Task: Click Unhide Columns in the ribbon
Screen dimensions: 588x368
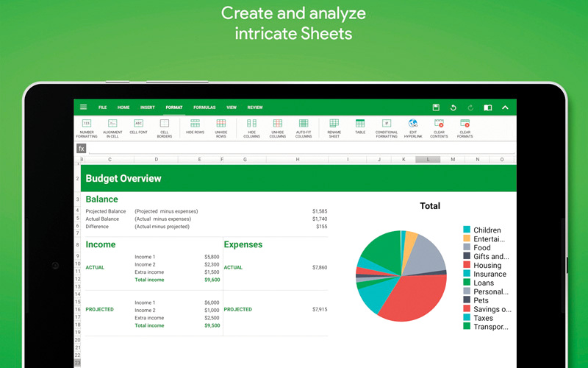Action: (277, 124)
